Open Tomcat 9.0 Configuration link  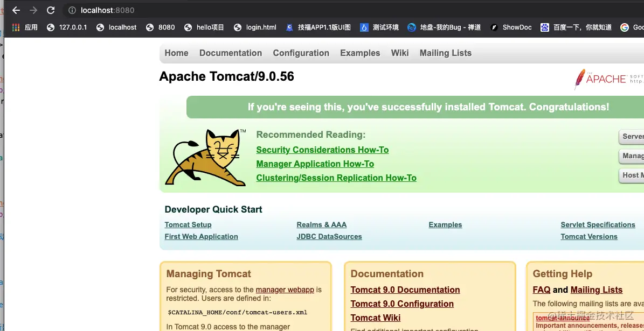coord(402,304)
